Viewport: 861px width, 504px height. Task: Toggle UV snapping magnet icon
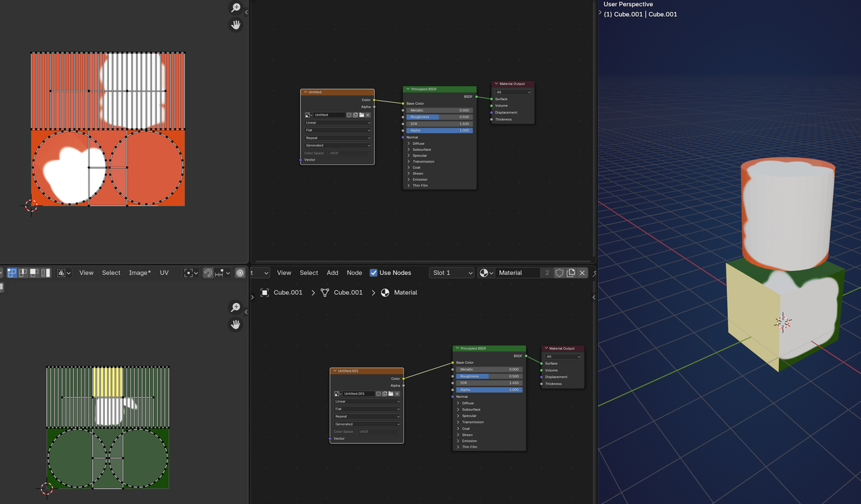point(209,273)
